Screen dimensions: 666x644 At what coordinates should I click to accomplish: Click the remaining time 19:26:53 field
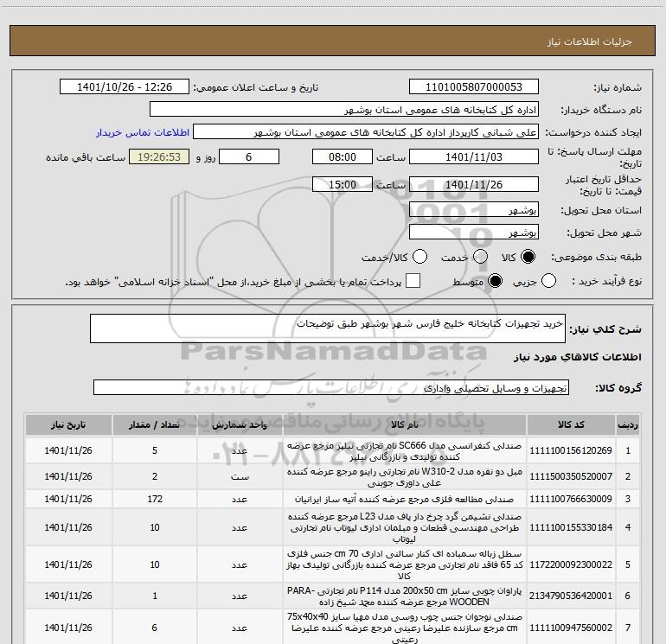pyautogui.click(x=159, y=157)
